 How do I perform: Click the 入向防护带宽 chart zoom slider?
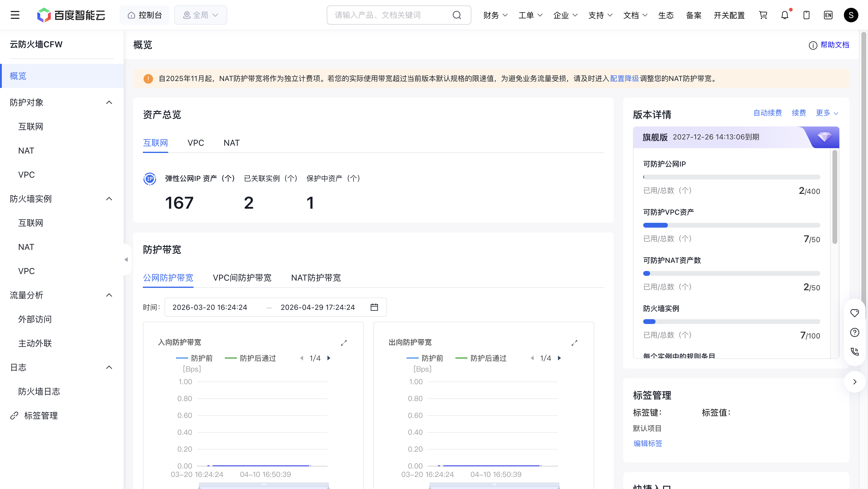coord(263,485)
